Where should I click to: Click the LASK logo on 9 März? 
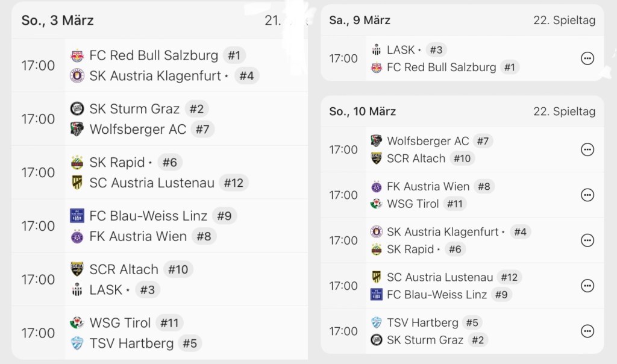tap(377, 50)
